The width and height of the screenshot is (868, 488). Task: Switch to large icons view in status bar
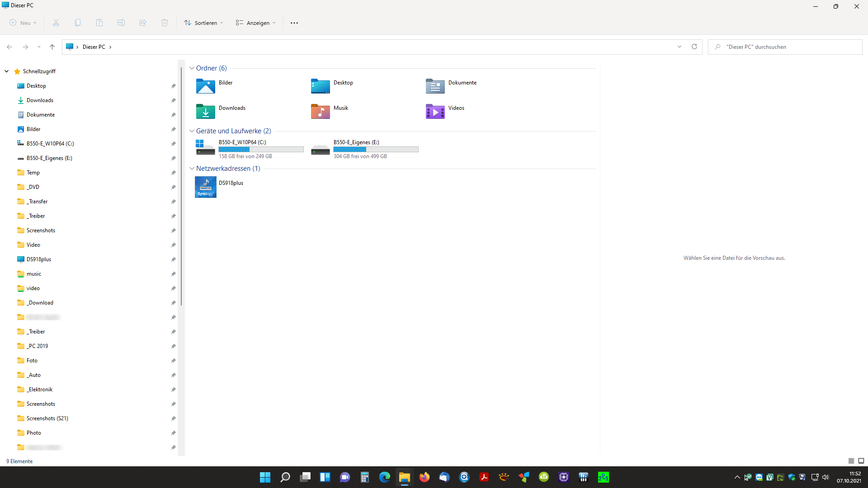click(x=861, y=461)
